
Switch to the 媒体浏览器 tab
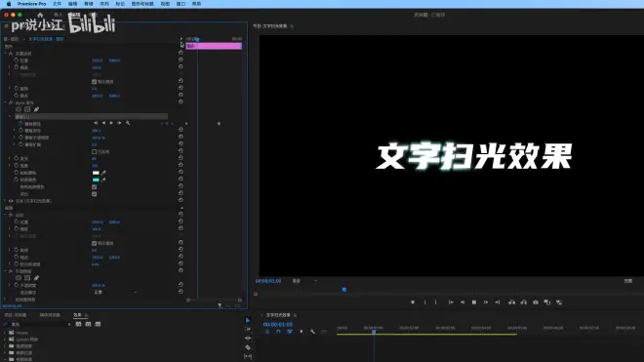click(50, 315)
